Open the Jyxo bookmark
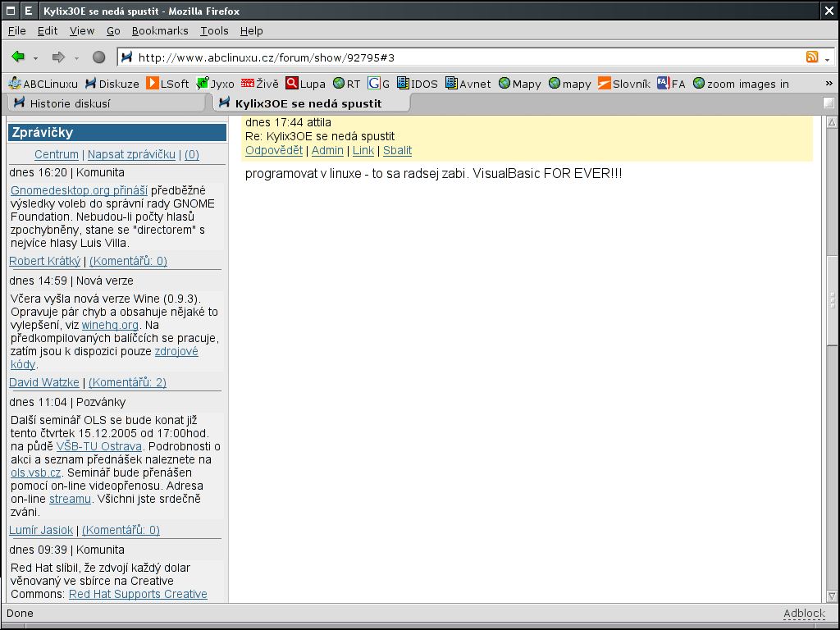Viewport: 840px width, 630px height. coord(216,84)
